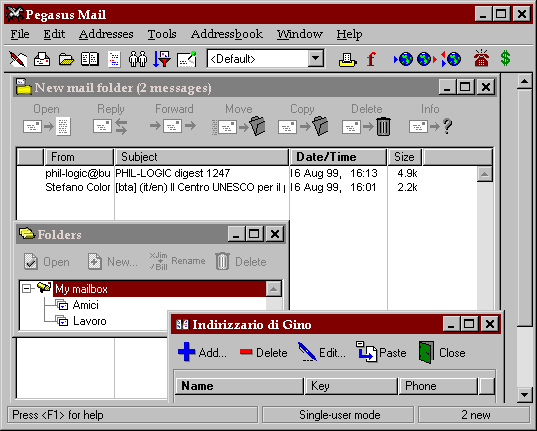Click Open in New mail folder toolbar
This screenshot has width=537, height=431.
click(47, 119)
